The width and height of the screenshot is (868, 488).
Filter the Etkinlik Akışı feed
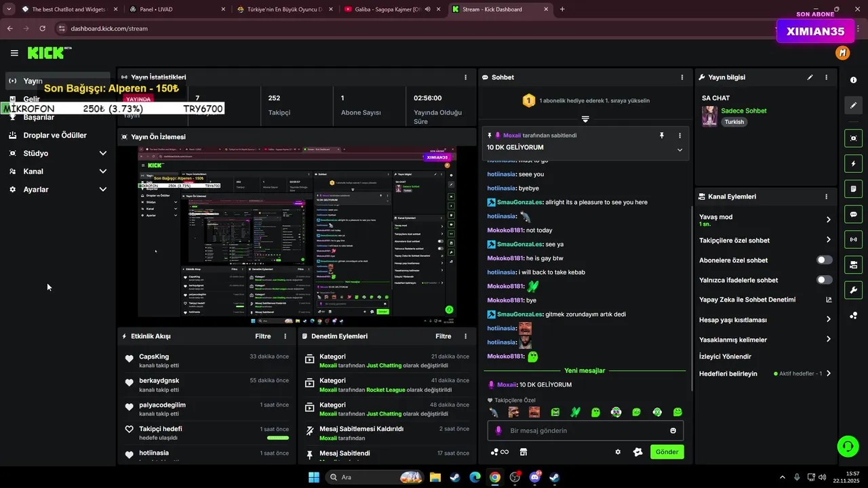pos(263,336)
